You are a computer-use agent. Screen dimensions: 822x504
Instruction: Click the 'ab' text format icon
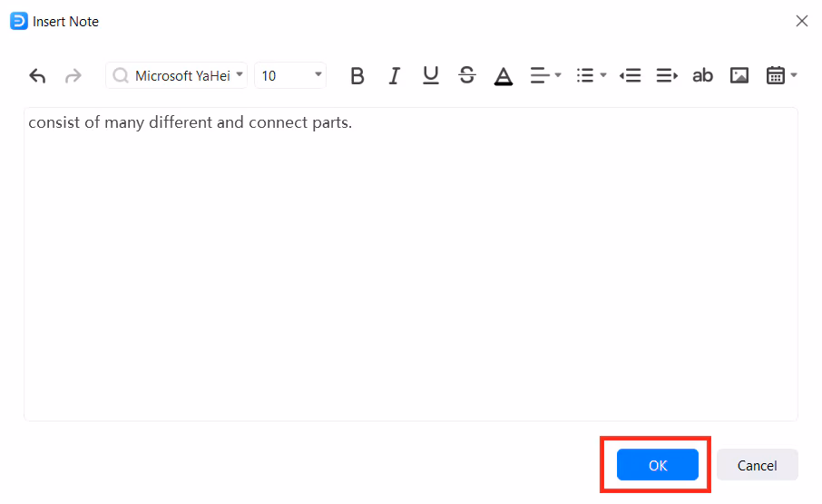[703, 76]
